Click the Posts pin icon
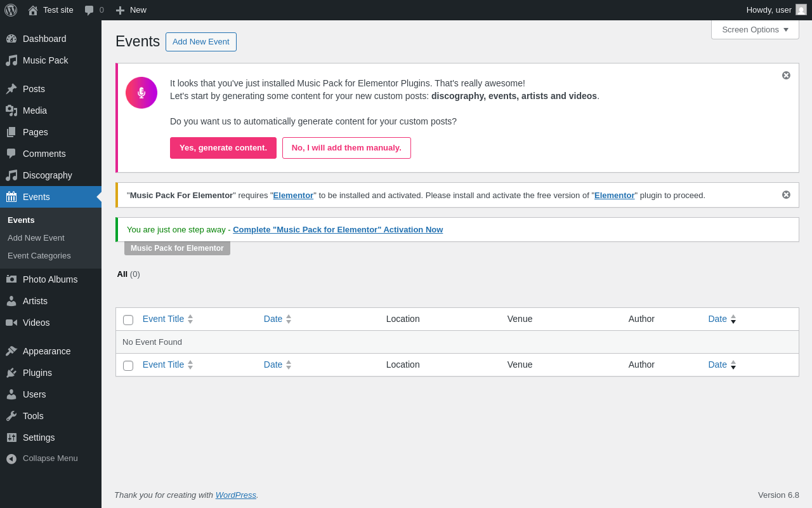Image resolution: width=812 pixels, height=508 pixels. [x=11, y=89]
